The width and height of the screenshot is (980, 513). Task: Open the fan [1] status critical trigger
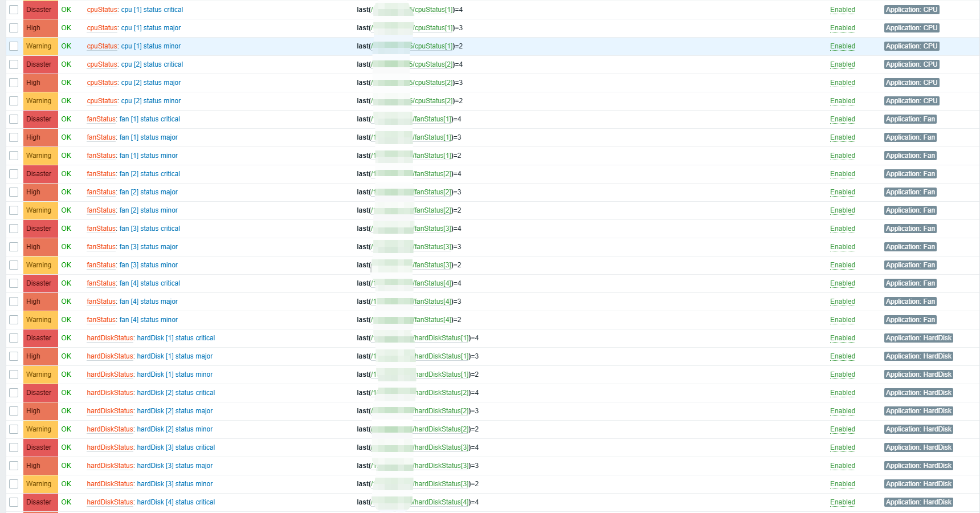tap(149, 119)
